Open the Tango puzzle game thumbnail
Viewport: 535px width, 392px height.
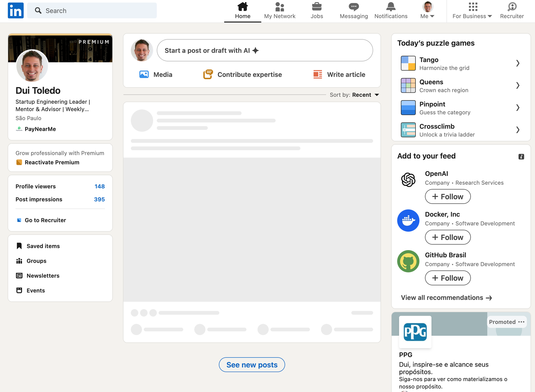coord(408,63)
